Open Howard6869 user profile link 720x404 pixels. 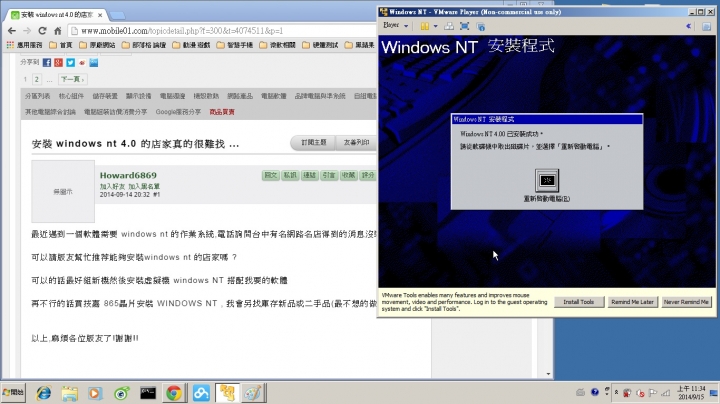pyautogui.click(x=128, y=175)
